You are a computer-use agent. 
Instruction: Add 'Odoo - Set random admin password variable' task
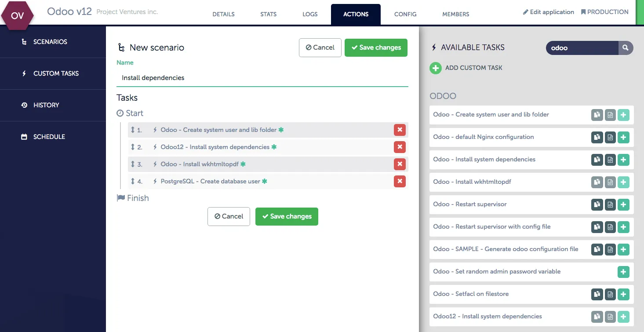click(623, 272)
